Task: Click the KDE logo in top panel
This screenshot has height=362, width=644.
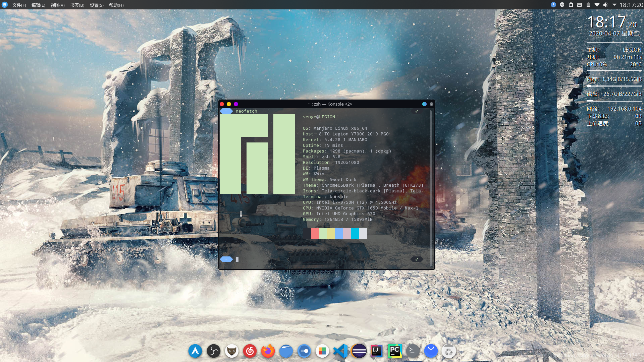Action: 5,5
